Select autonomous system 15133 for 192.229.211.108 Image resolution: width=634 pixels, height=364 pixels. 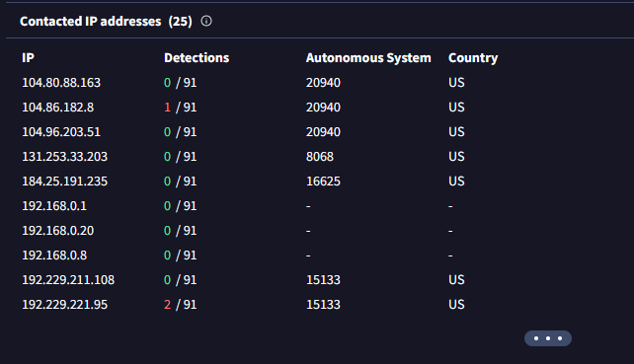point(323,280)
